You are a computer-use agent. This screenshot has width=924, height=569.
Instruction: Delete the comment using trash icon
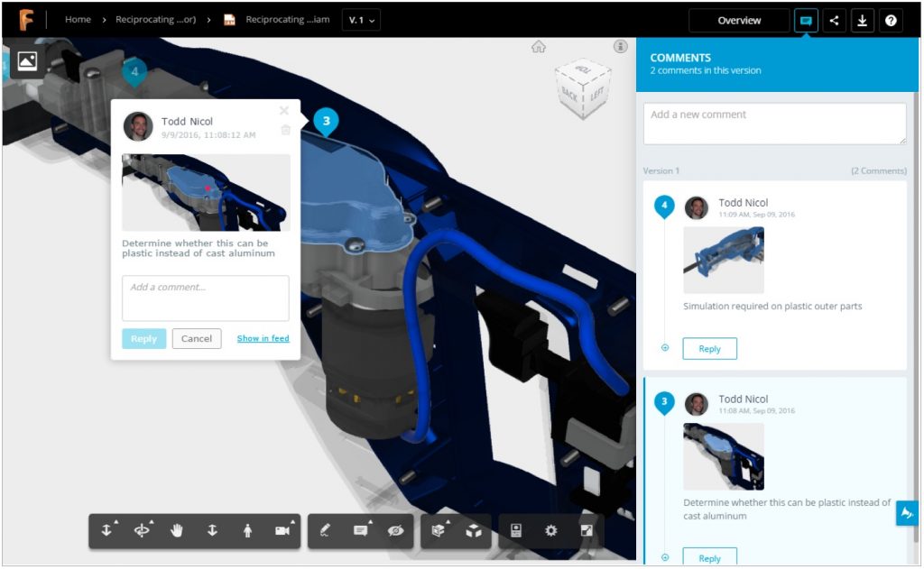pos(286,130)
